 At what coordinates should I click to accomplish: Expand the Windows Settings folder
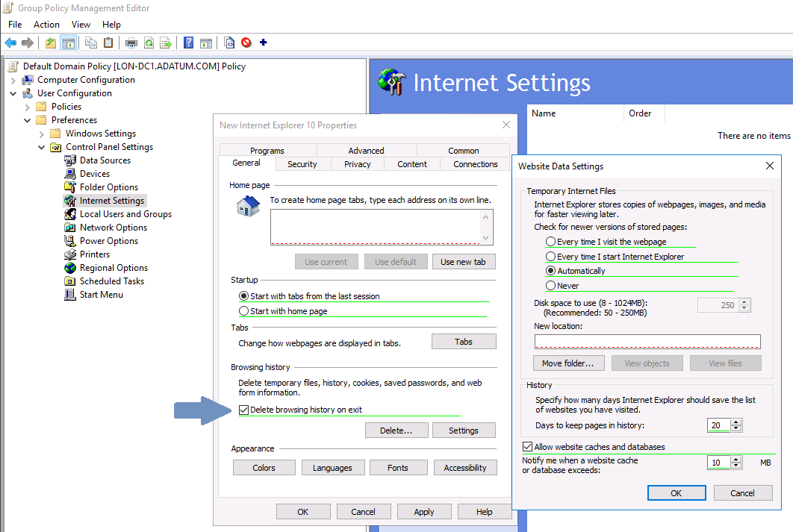tap(41, 133)
